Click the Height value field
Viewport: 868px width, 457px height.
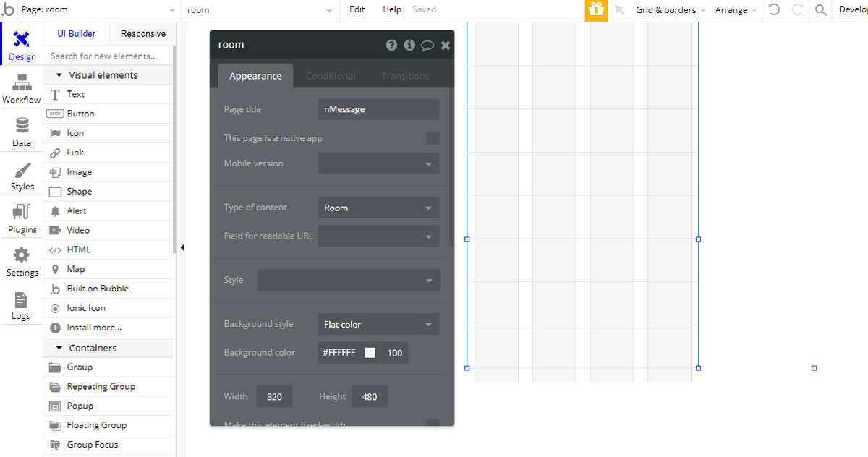pyautogui.click(x=370, y=396)
